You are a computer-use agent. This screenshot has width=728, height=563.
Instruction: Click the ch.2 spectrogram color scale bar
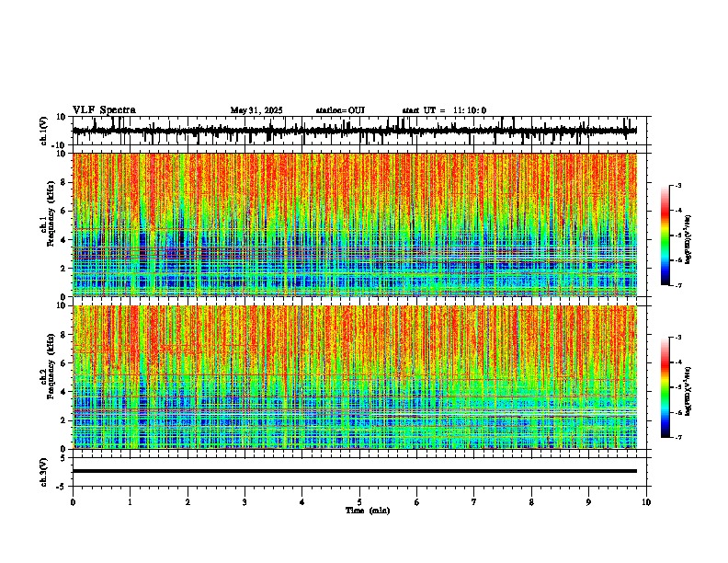[665, 387]
